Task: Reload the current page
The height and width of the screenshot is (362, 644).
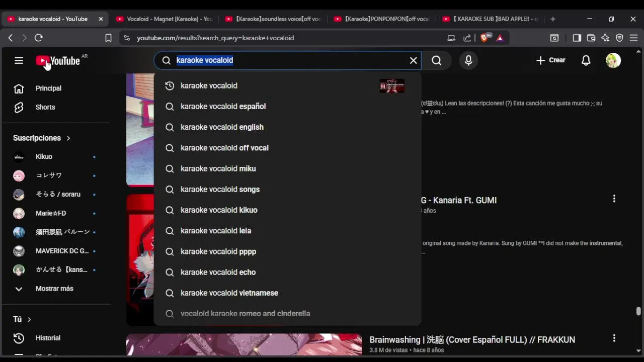Action: [39, 38]
